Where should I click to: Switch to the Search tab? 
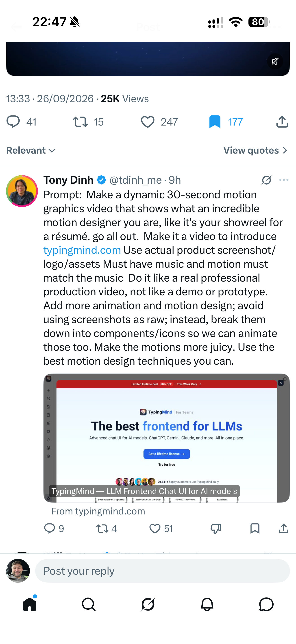(89, 604)
